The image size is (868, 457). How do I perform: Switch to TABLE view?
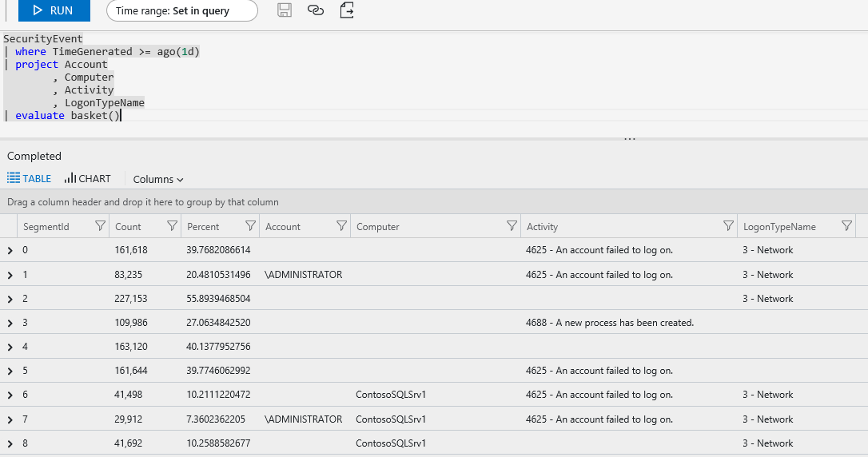(30, 178)
